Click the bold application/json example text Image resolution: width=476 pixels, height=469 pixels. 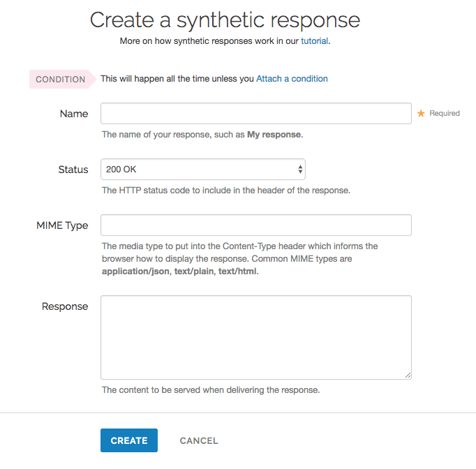click(135, 271)
